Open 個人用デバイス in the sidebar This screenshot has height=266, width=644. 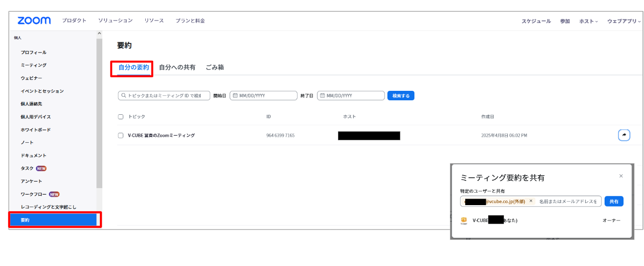[35, 117]
